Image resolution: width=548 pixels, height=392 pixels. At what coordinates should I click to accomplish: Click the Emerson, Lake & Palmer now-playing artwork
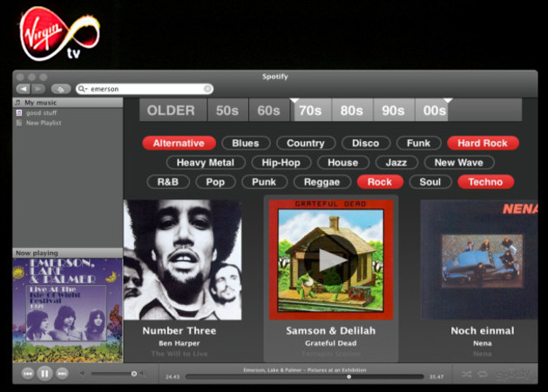click(68, 310)
